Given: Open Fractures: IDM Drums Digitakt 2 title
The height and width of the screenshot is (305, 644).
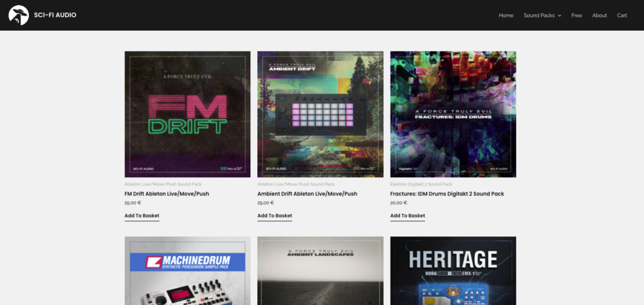Looking at the screenshot, I should click(x=447, y=194).
